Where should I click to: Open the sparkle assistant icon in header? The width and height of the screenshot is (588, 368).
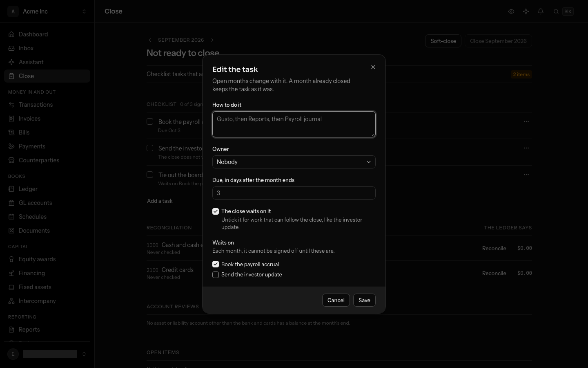pos(526,11)
